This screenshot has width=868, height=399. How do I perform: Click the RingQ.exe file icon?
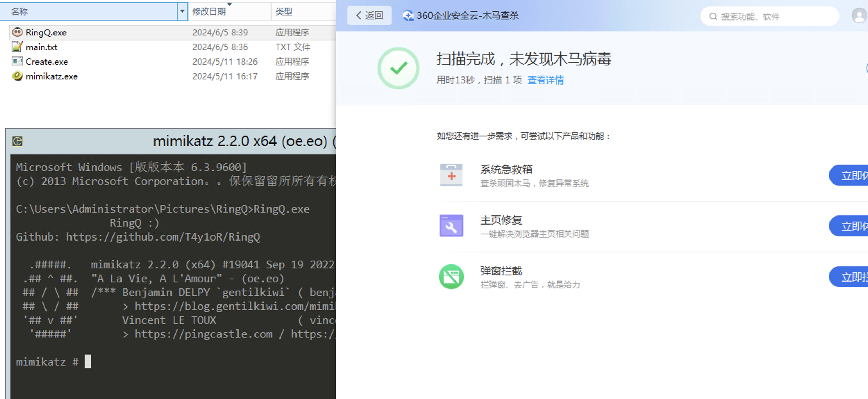pyautogui.click(x=17, y=32)
